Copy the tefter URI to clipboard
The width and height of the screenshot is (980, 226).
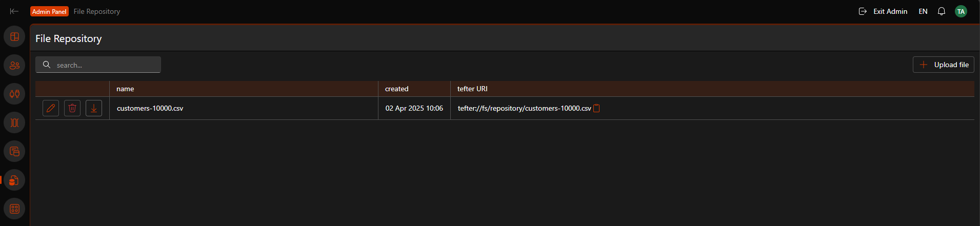coord(596,108)
